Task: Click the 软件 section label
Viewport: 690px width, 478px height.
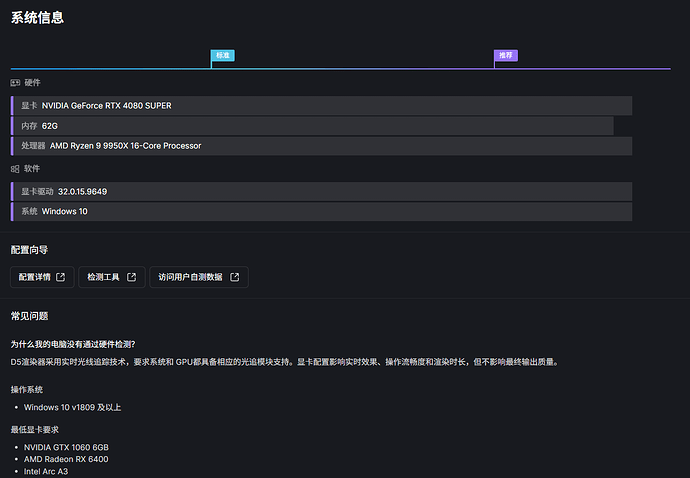Action: [32, 169]
